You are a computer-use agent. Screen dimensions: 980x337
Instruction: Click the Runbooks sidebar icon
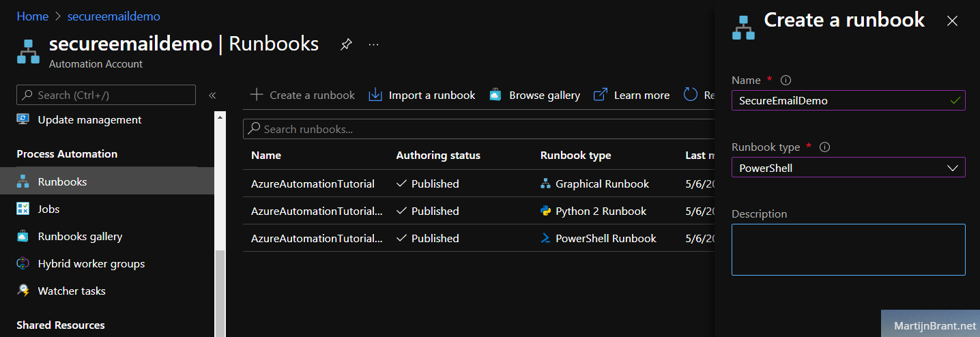23,181
